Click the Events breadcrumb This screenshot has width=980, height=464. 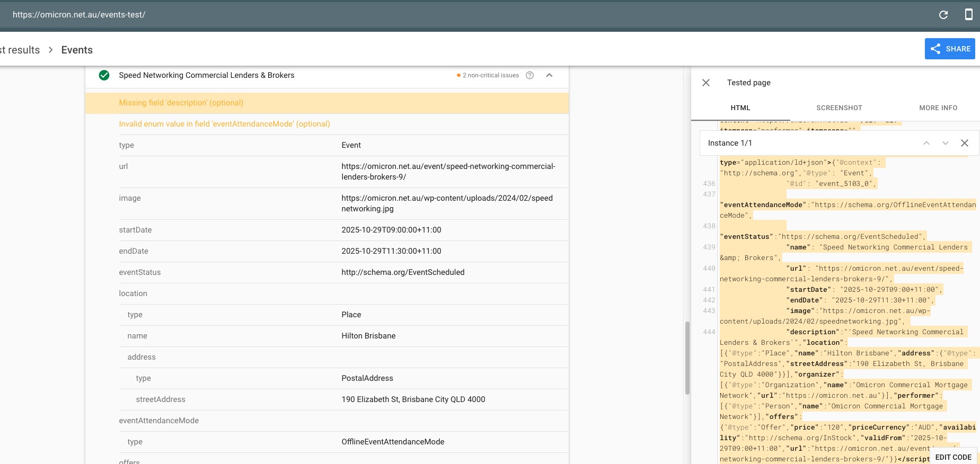point(77,50)
